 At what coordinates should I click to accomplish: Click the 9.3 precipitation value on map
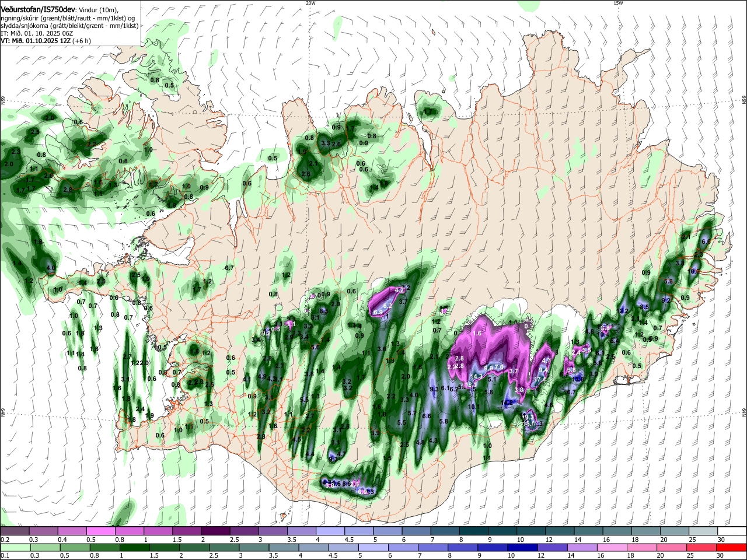pyautogui.click(x=434, y=389)
